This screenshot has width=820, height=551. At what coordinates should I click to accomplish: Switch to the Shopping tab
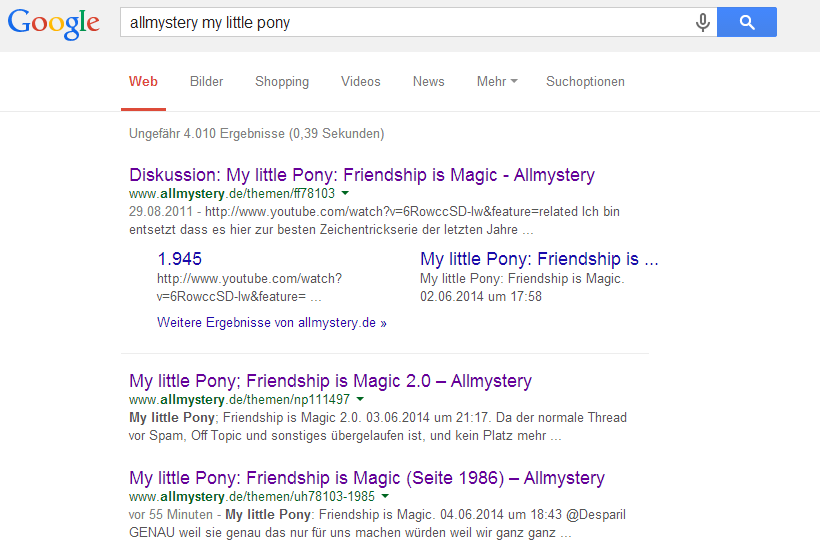click(282, 82)
